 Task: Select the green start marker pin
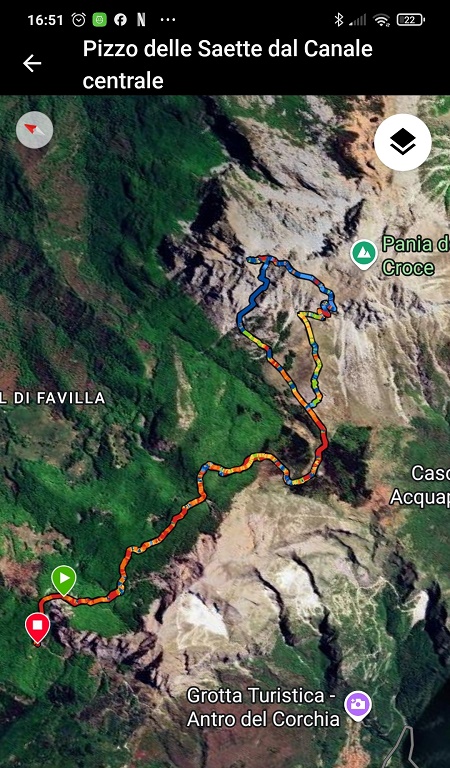(x=64, y=580)
